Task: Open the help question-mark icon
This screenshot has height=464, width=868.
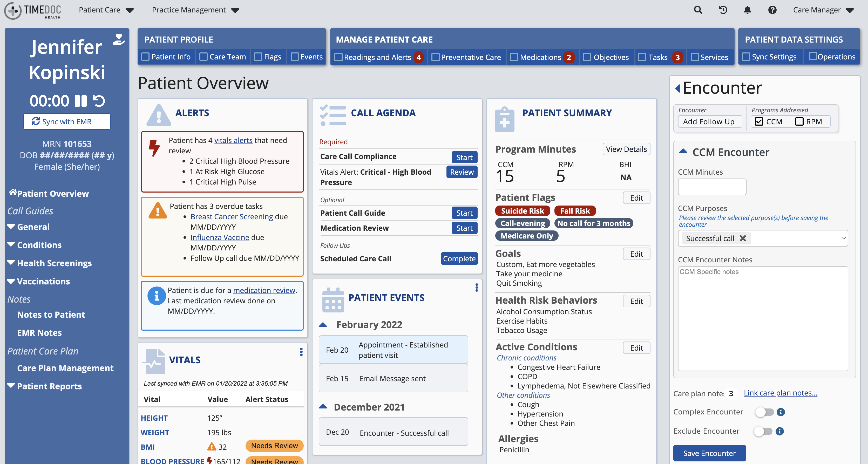Action: (772, 10)
